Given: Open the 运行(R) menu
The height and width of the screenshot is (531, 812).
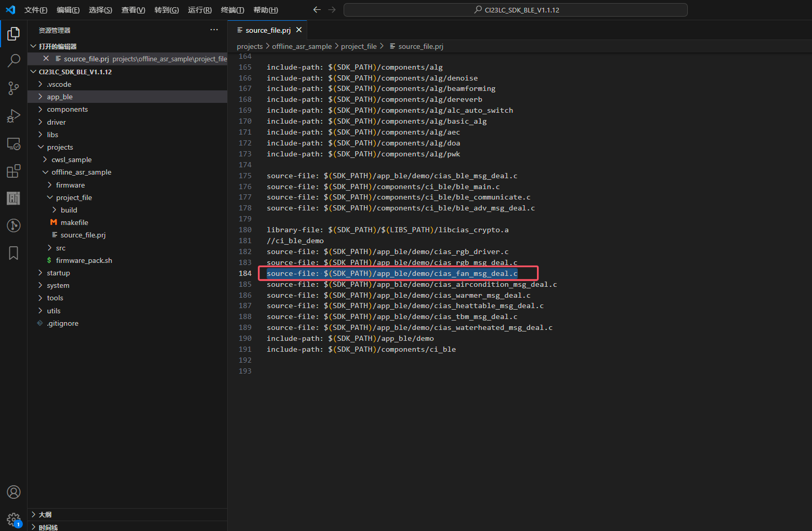Looking at the screenshot, I should click(200, 10).
